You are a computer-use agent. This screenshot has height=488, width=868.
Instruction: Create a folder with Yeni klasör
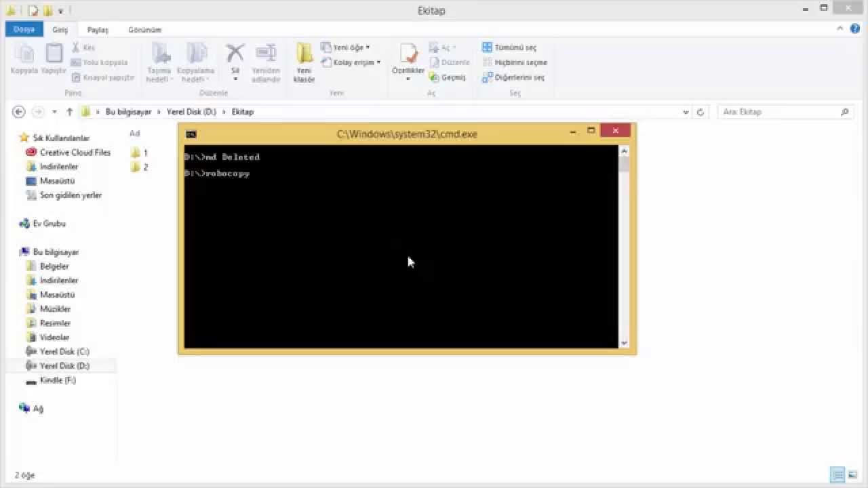pyautogui.click(x=304, y=62)
